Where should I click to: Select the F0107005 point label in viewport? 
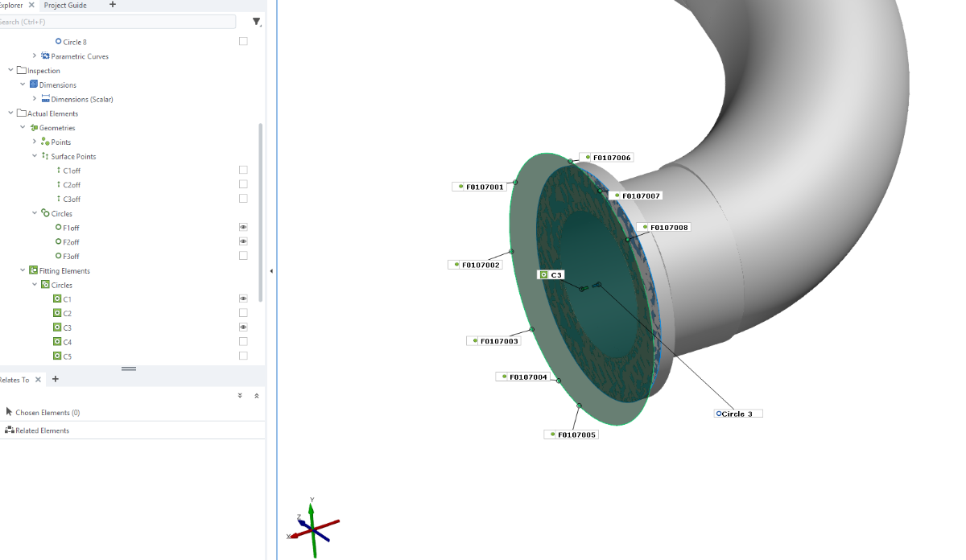575,434
